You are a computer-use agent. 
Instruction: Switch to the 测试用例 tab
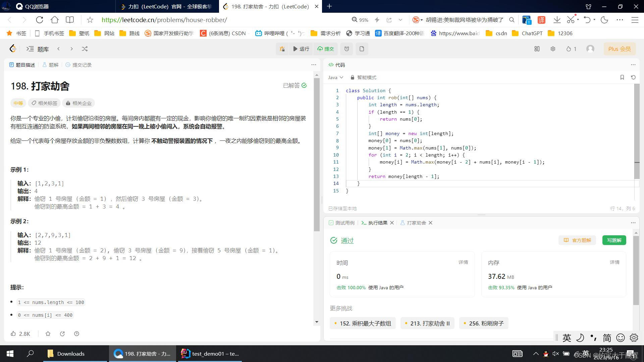(x=341, y=223)
